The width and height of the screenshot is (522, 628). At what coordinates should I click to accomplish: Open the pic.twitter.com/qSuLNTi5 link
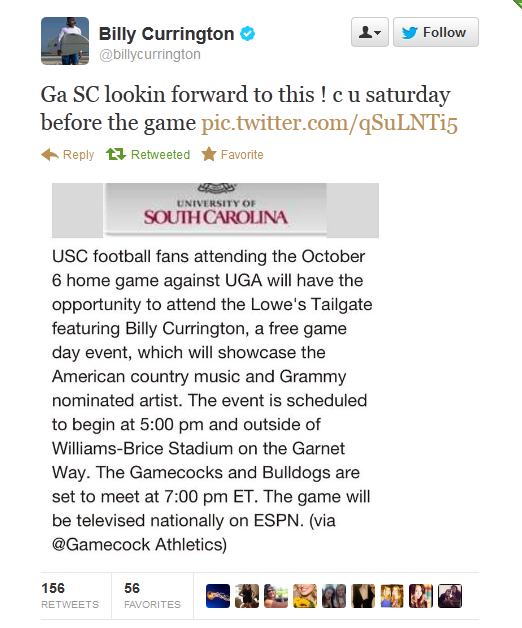pyautogui.click(x=329, y=123)
